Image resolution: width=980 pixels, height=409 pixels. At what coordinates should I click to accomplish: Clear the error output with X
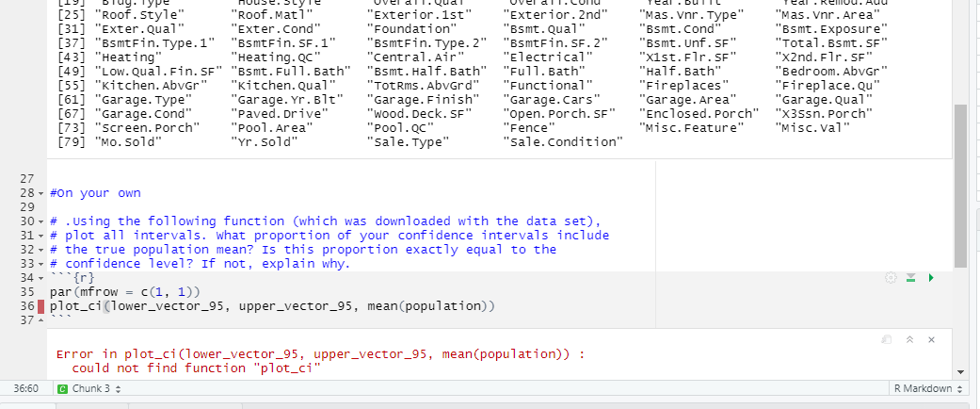click(x=931, y=339)
